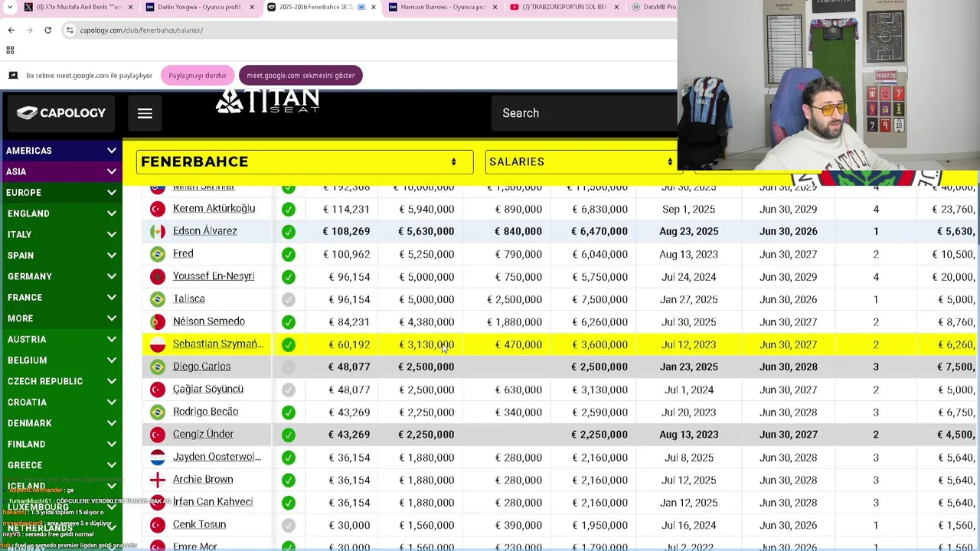
Task: Click green verified check in Edson Álvarez row
Action: [289, 231]
